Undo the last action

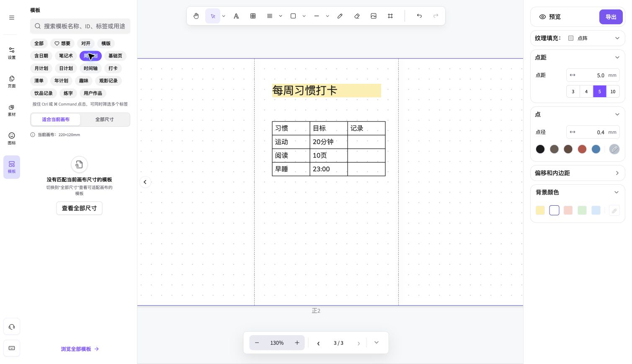[419, 16]
